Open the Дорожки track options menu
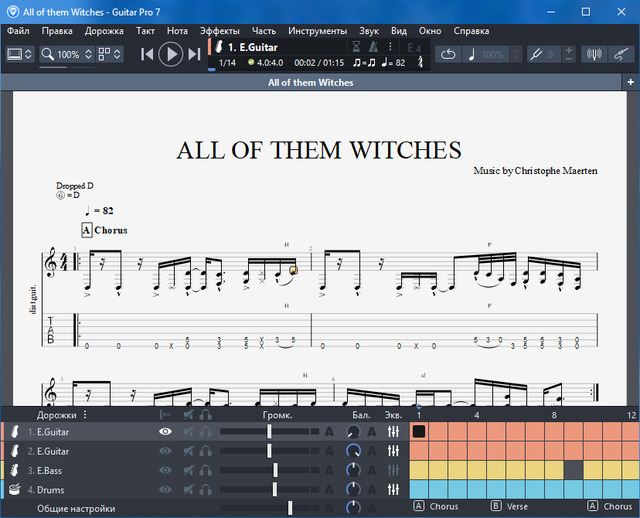The width and height of the screenshot is (640, 518). pyautogui.click(x=85, y=414)
